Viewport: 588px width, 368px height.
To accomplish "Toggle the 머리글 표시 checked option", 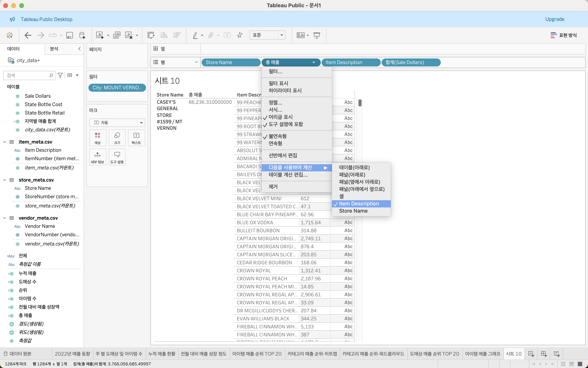I will coord(281,117).
